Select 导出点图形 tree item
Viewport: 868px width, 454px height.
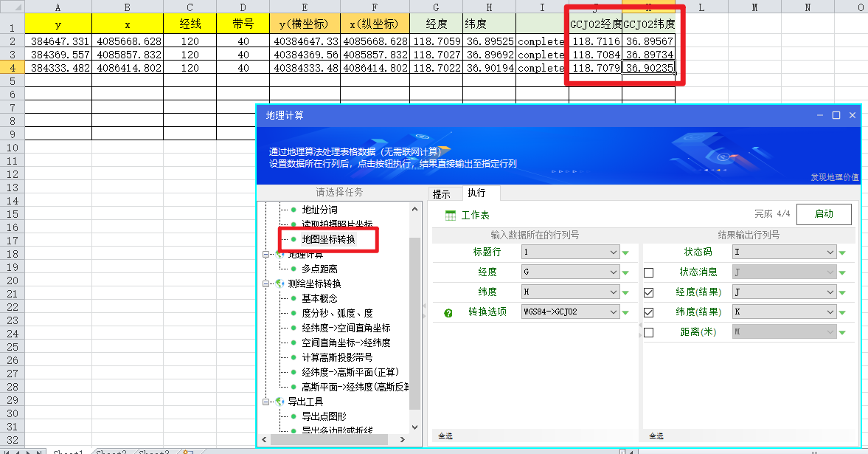(x=324, y=416)
